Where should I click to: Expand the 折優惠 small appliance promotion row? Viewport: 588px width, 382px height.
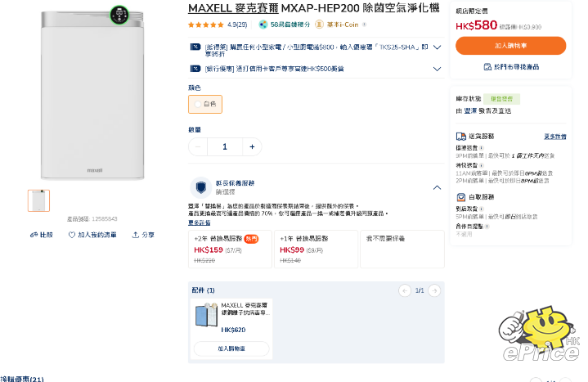(437, 47)
